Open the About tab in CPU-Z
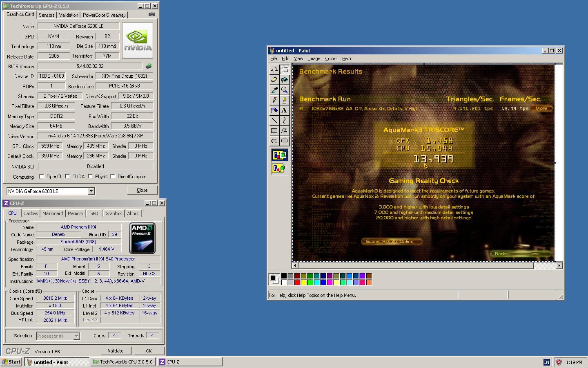 (133, 213)
